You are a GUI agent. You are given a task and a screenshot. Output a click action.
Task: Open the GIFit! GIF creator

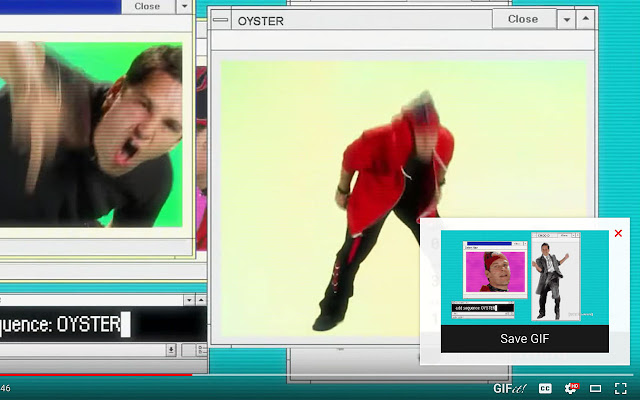pyautogui.click(x=509, y=388)
